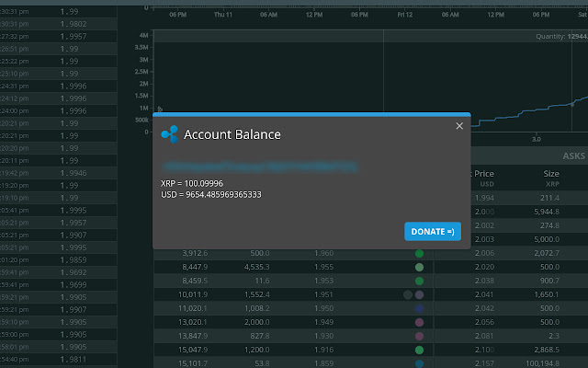Click the blurred account address line
Viewport: 588px width, 368px height.
click(259, 167)
